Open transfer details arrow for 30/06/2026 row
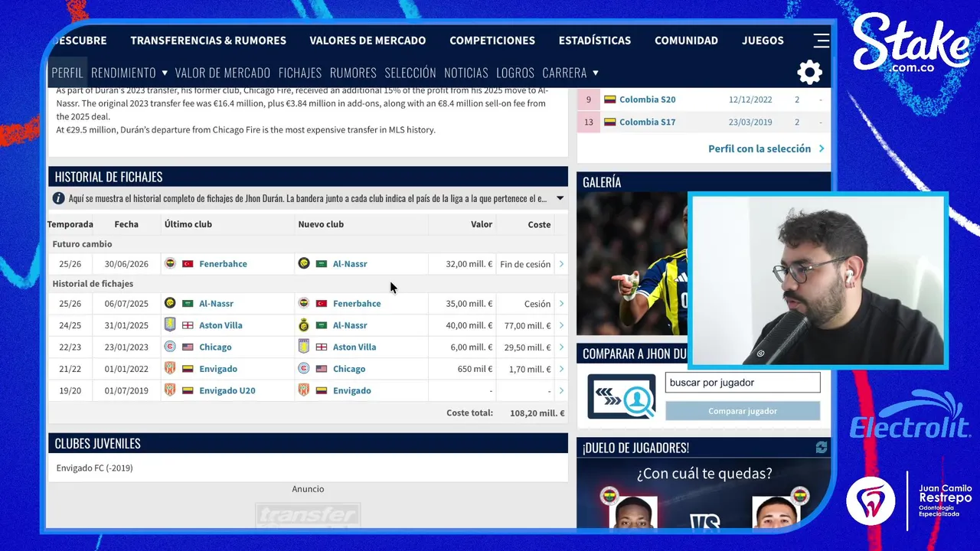 pyautogui.click(x=561, y=264)
